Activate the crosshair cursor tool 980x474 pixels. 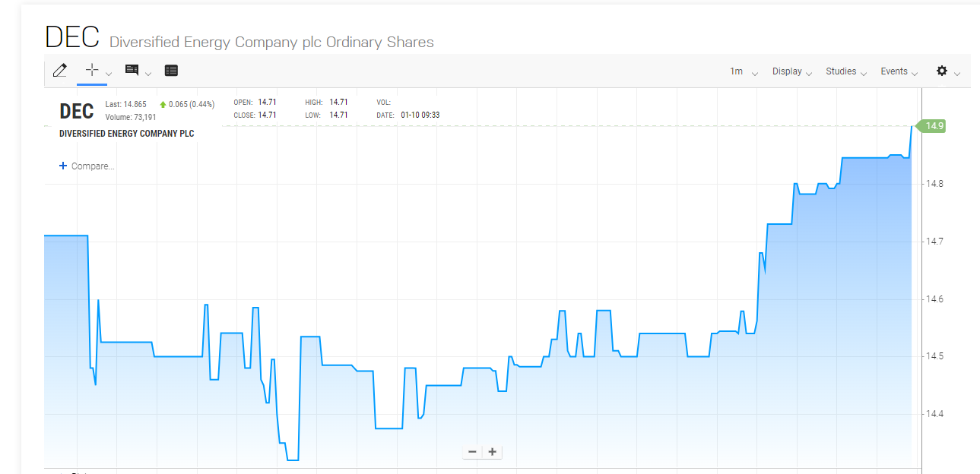92,70
